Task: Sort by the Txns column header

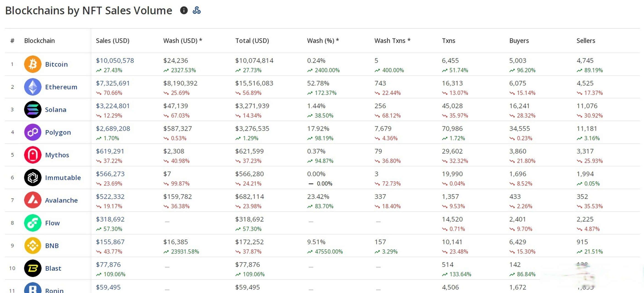Action: click(x=449, y=41)
